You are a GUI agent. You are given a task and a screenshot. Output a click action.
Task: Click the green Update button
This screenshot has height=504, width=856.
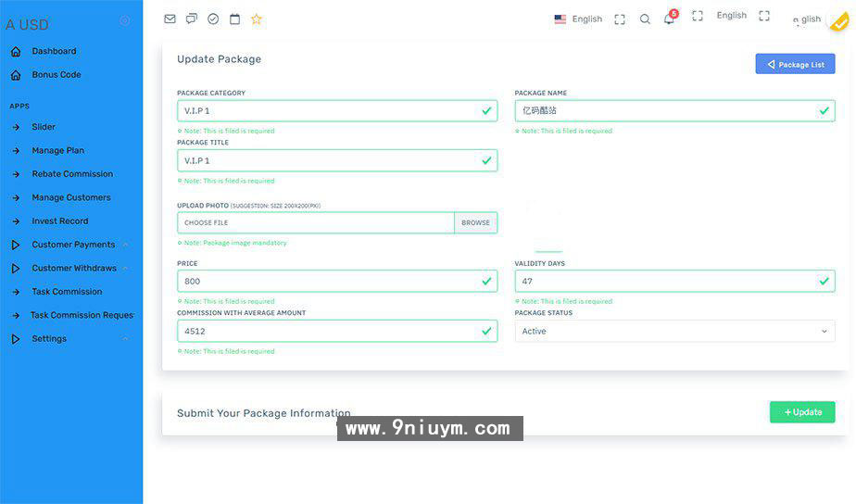coord(801,412)
